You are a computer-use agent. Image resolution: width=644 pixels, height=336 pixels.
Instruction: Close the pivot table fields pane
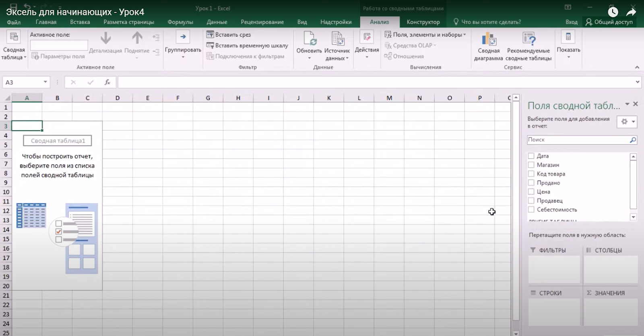tap(636, 104)
